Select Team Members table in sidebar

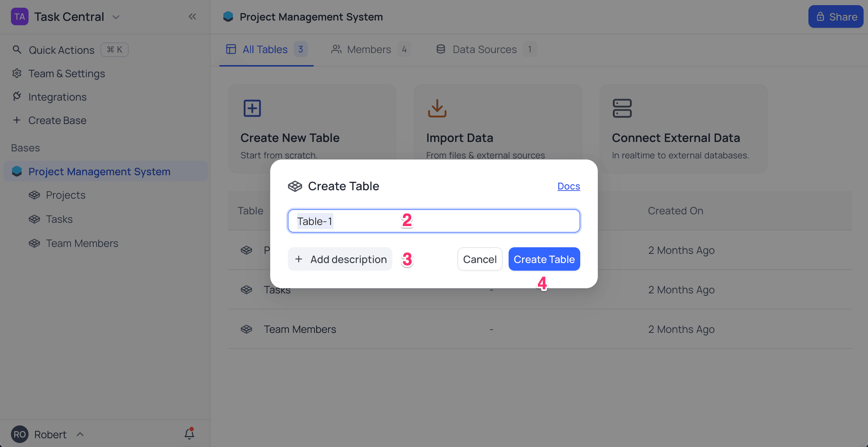82,243
